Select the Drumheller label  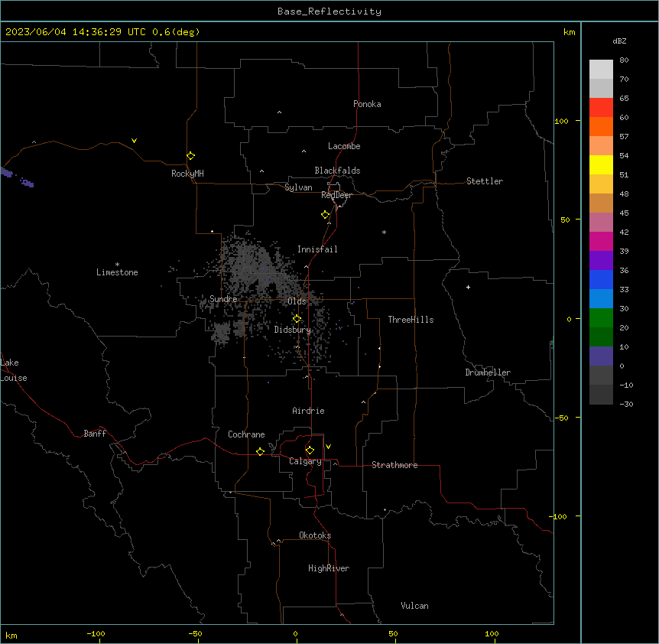(488, 372)
